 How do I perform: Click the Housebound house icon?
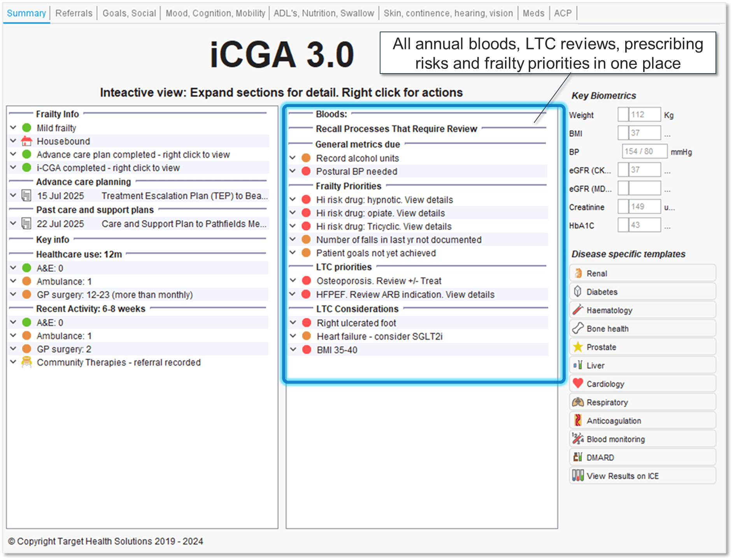26,141
